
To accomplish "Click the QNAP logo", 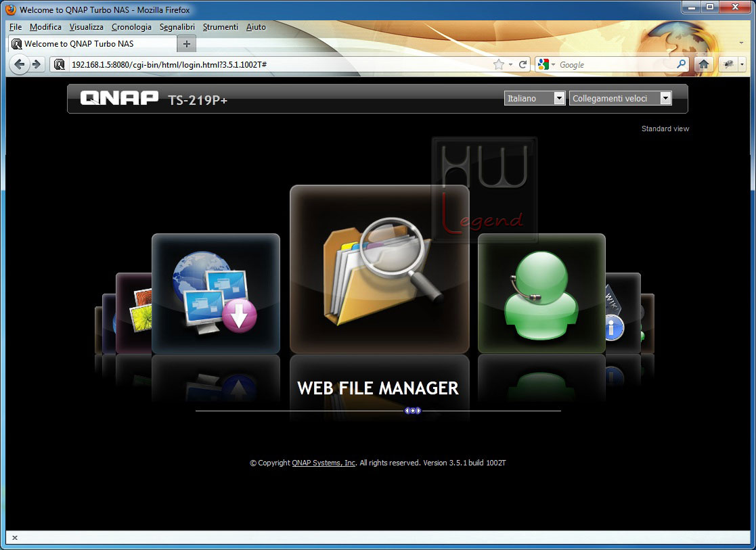I will (x=119, y=98).
